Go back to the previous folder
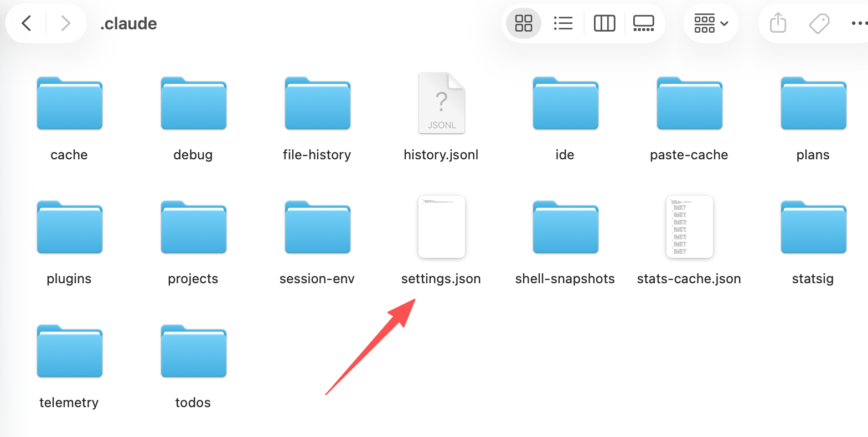 (x=26, y=23)
